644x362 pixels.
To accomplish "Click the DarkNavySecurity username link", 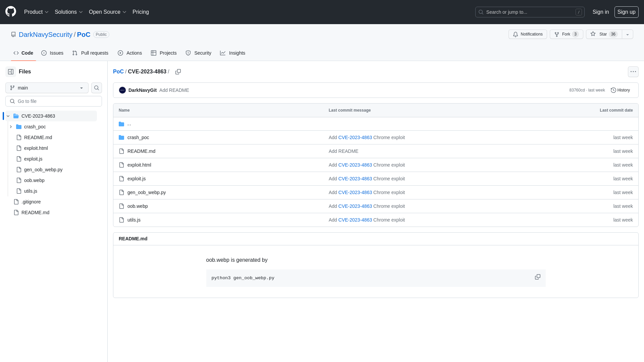I will coord(45,34).
